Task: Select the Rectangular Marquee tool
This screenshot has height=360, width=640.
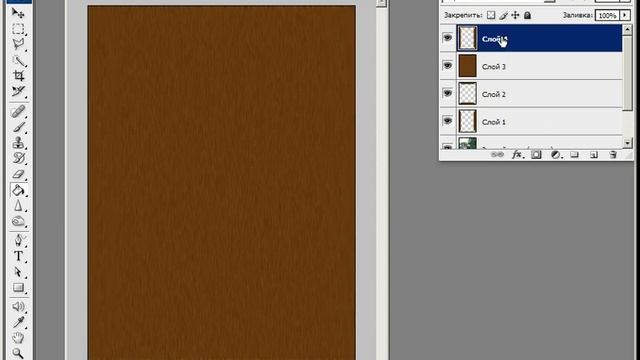Action: (18, 29)
